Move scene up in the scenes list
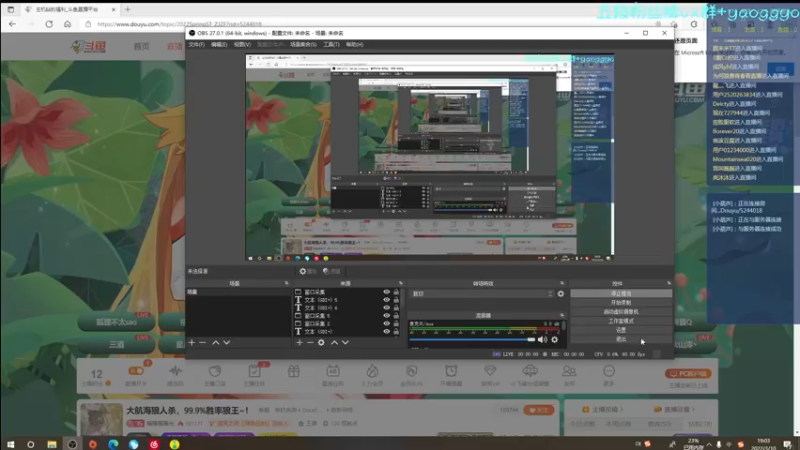The width and height of the screenshot is (800, 450). (216, 342)
